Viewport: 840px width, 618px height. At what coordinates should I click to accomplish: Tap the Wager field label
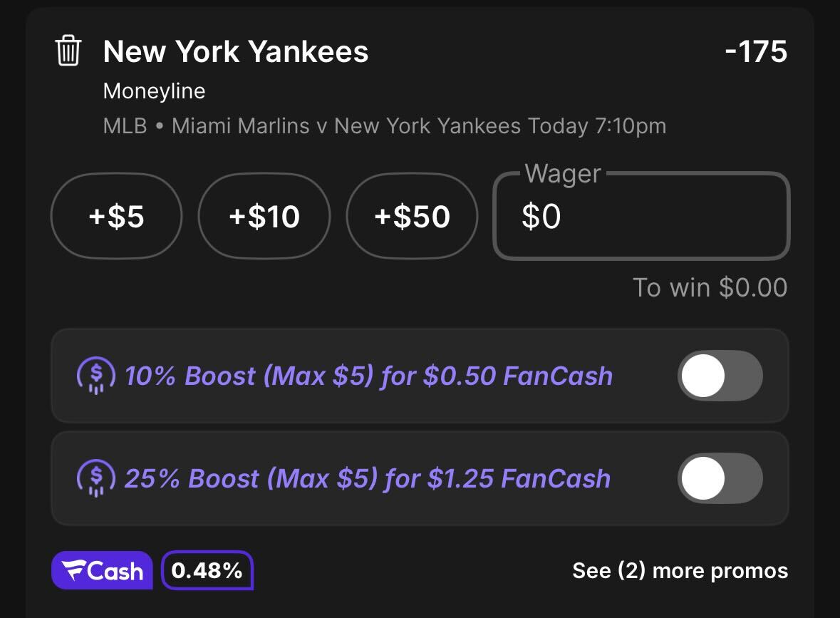click(x=563, y=174)
